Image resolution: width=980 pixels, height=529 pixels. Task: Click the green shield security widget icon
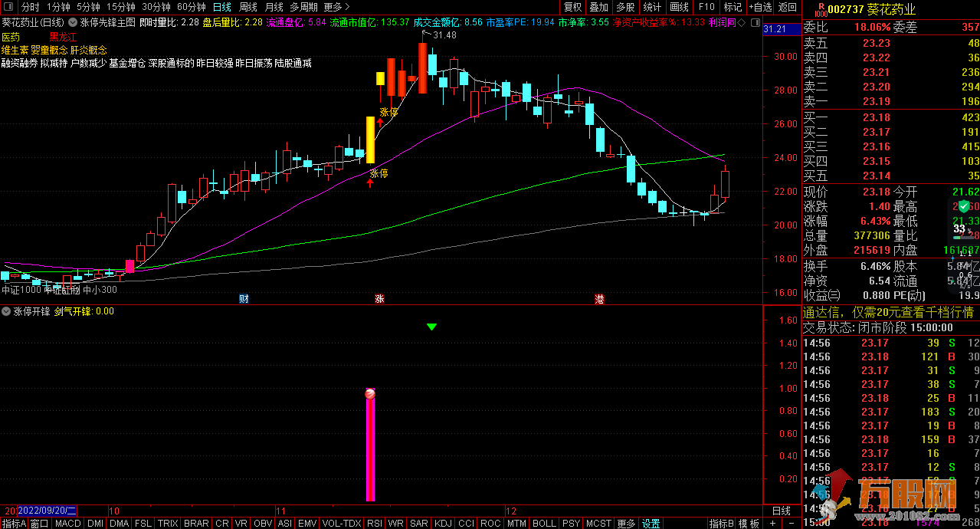tap(962, 208)
